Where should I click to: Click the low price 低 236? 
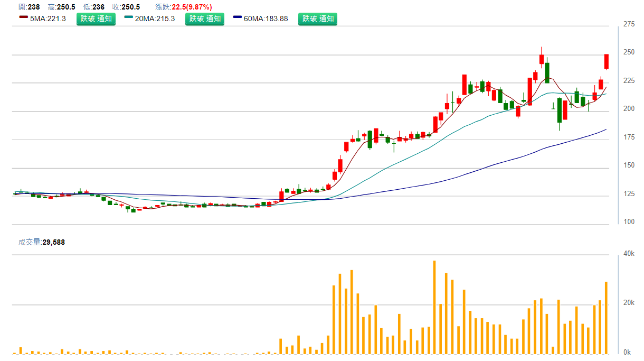coord(94,7)
